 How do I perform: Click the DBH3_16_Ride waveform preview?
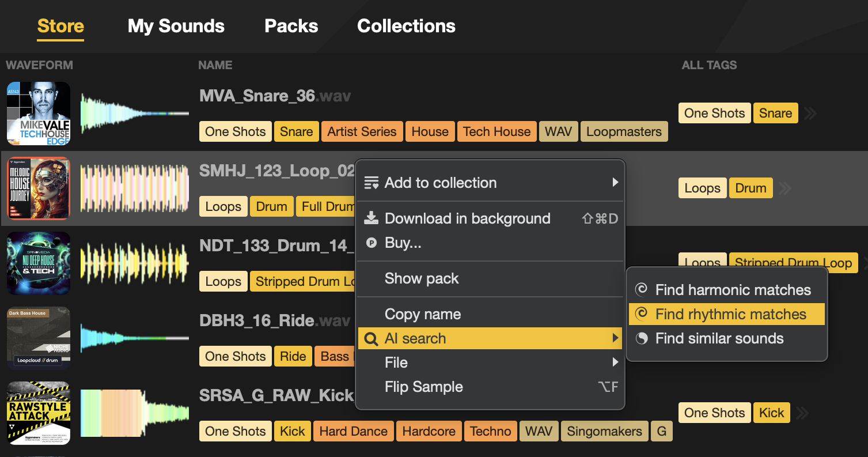(134, 338)
